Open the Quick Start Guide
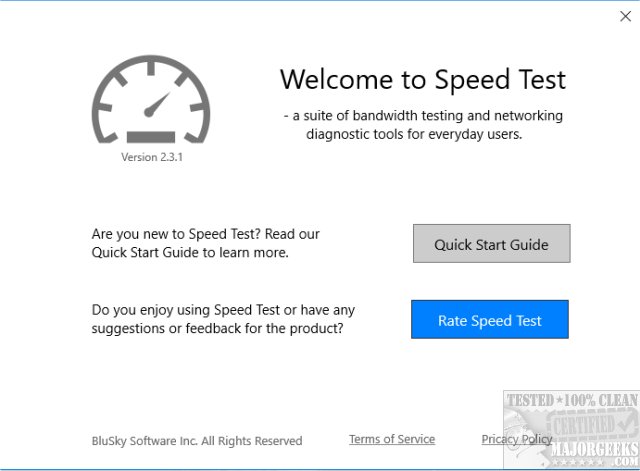 [491, 244]
